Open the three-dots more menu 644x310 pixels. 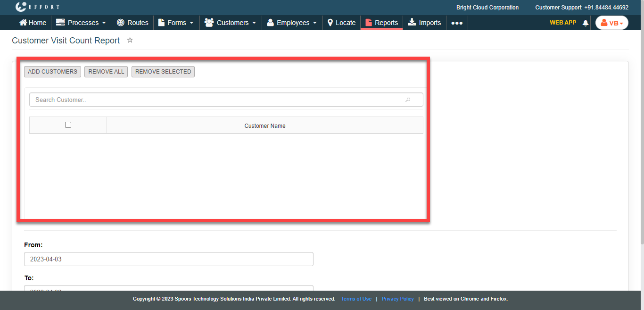[457, 23]
